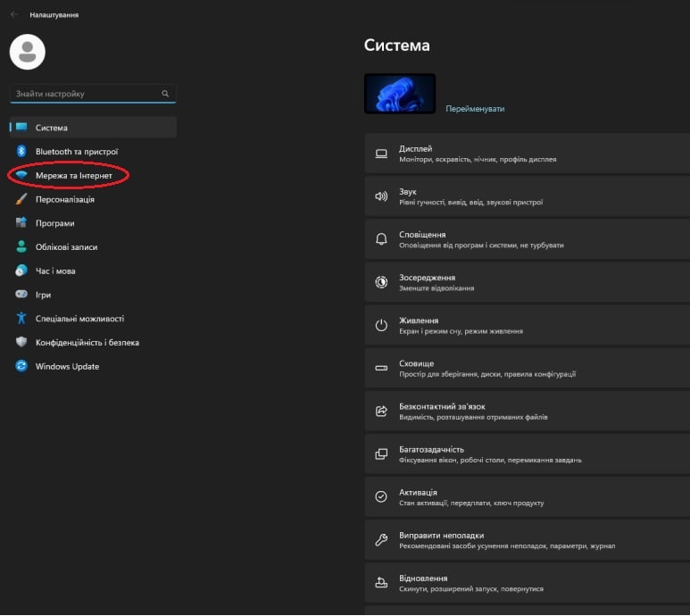Screen dimensions: 690x616
Task: Open Виправити неполадки row
Action: tap(528, 540)
